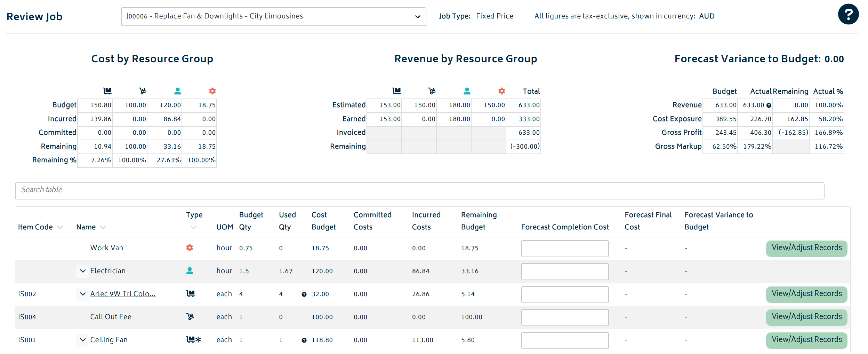Viewport: 868px width, 354px height.
Task: Expand the Arlec 9W Tri Colo row
Action: [x=83, y=294]
